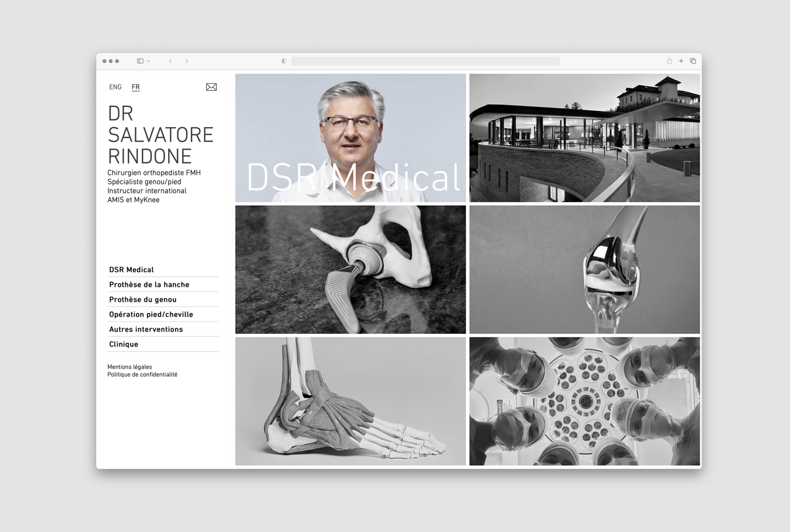The width and height of the screenshot is (790, 532).
Task: Open the hip prosthesis photo tile
Action: coord(351,270)
